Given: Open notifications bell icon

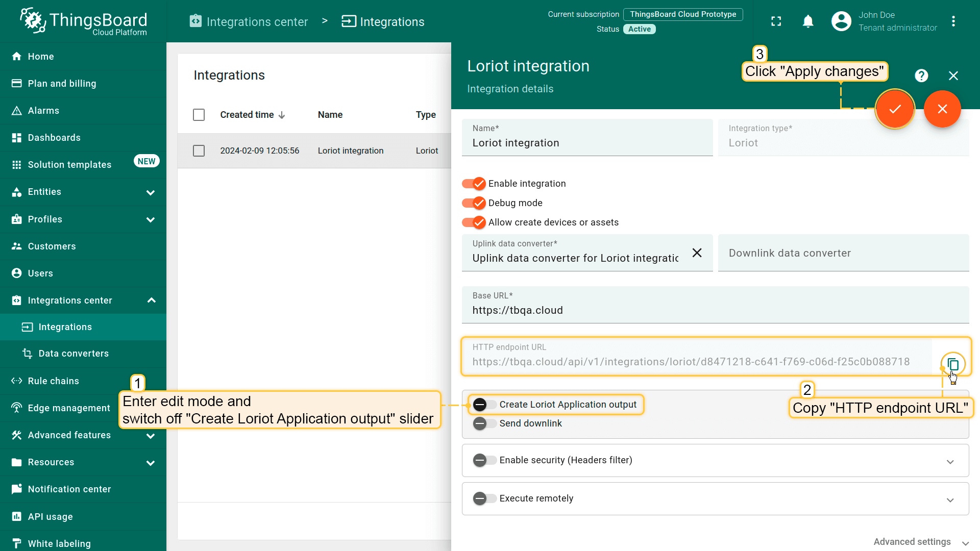Looking at the screenshot, I should coord(808,21).
